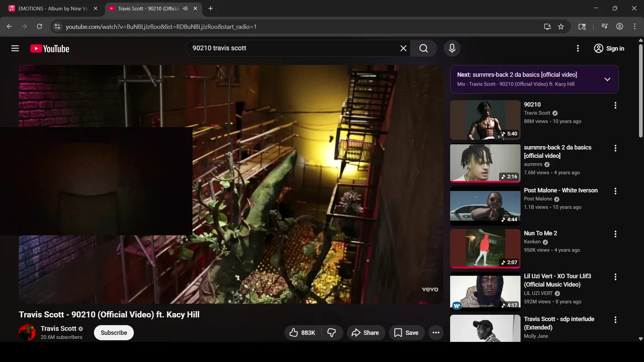Open LIL UZI VERT channel link
Screen dimensions: 644x362
538,293
